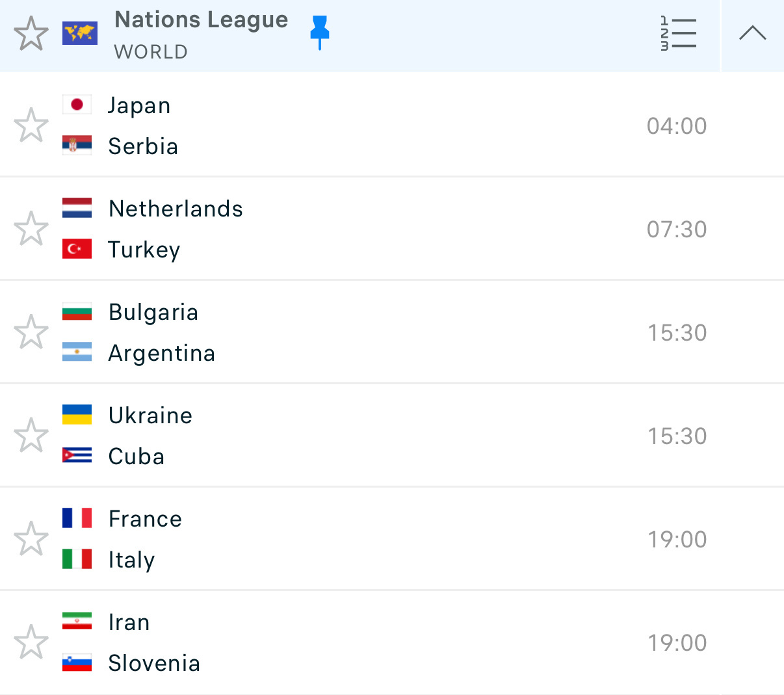This screenshot has height=695, width=784.
Task: Click the Turkey flag icon
Action: [77, 249]
